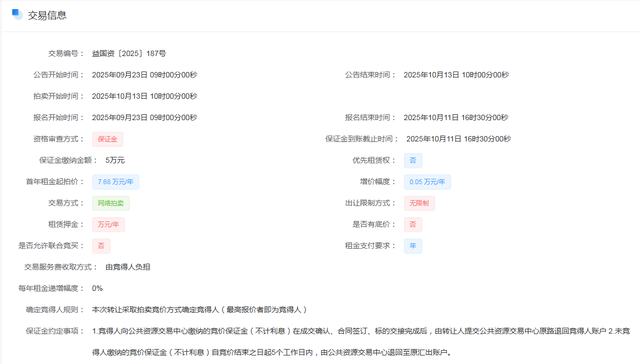Screen dimensions: 640x364
Task: Click the 否 tag for 是否有底价
Action: coord(413,225)
